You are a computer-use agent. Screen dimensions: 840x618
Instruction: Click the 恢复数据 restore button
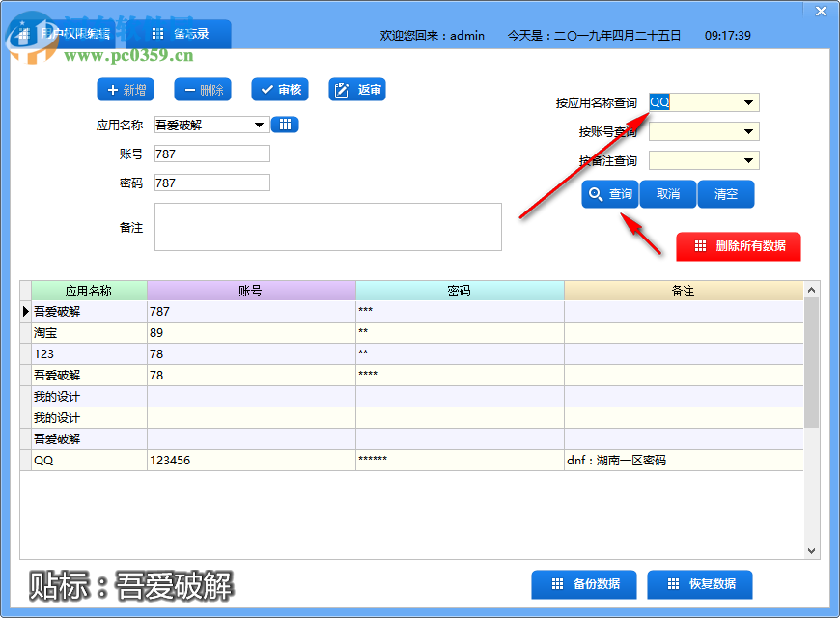pyautogui.click(x=699, y=584)
